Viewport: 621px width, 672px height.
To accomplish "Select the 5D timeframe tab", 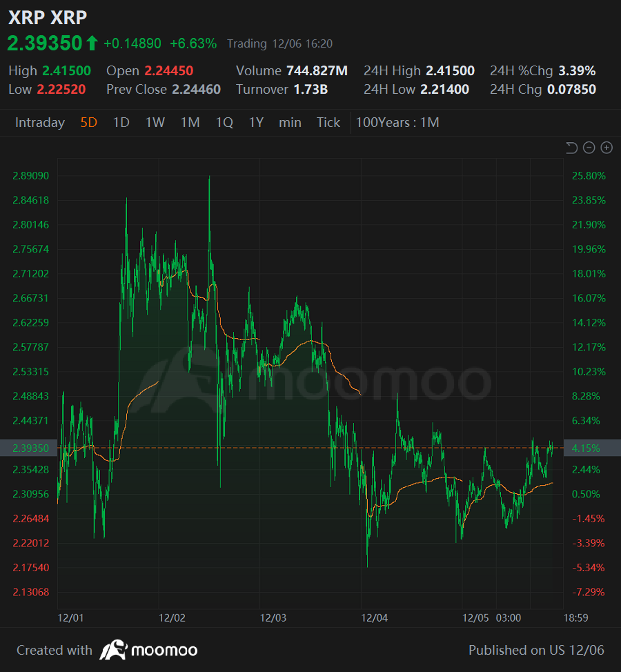I will (89, 123).
